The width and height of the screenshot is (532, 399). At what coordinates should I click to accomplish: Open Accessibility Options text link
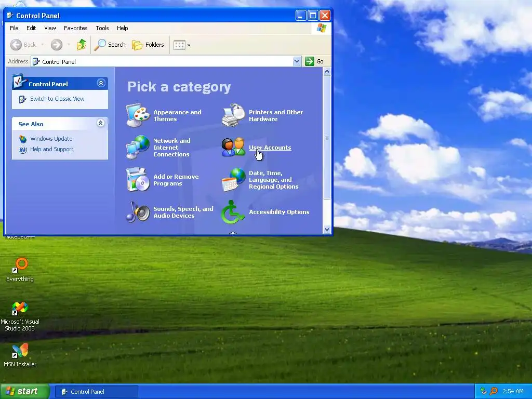279,212
